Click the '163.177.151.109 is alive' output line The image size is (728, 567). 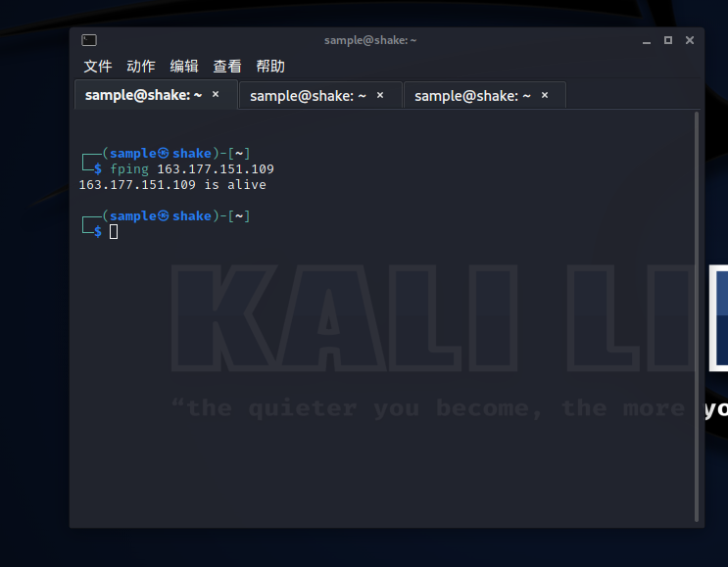(x=172, y=185)
